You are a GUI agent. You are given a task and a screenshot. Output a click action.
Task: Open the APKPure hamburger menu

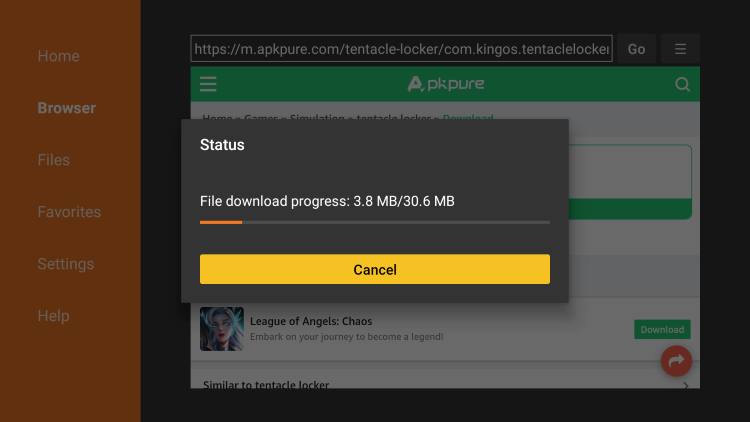(x=208, y=84)
